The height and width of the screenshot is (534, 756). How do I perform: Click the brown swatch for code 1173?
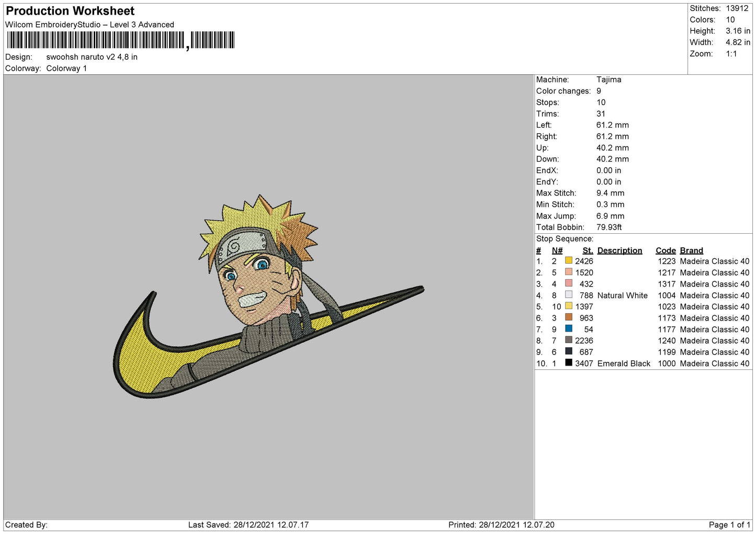click(x=569, y=317)
